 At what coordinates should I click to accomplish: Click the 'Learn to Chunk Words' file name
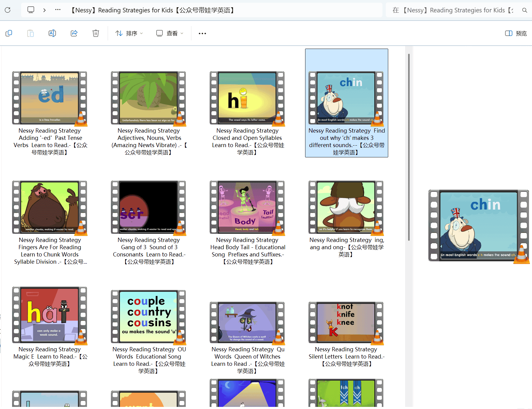(x=50, y=251)
